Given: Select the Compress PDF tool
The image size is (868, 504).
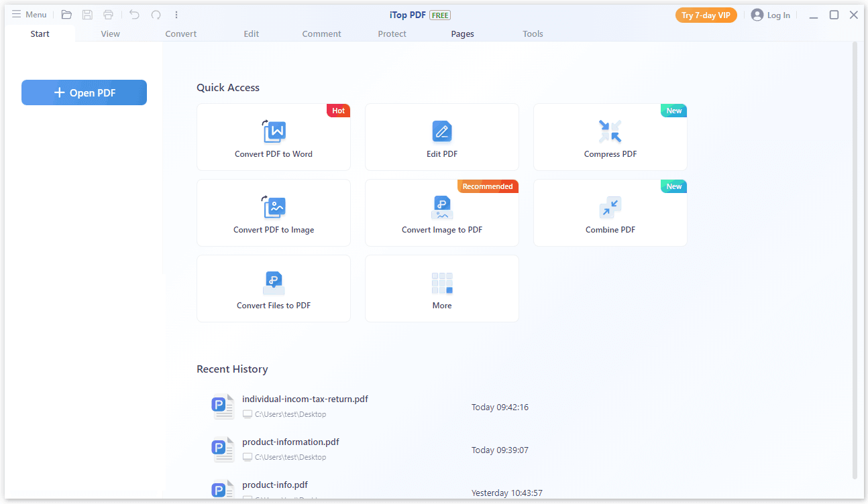Looking at the screenshot, I should tap(610, 137).
